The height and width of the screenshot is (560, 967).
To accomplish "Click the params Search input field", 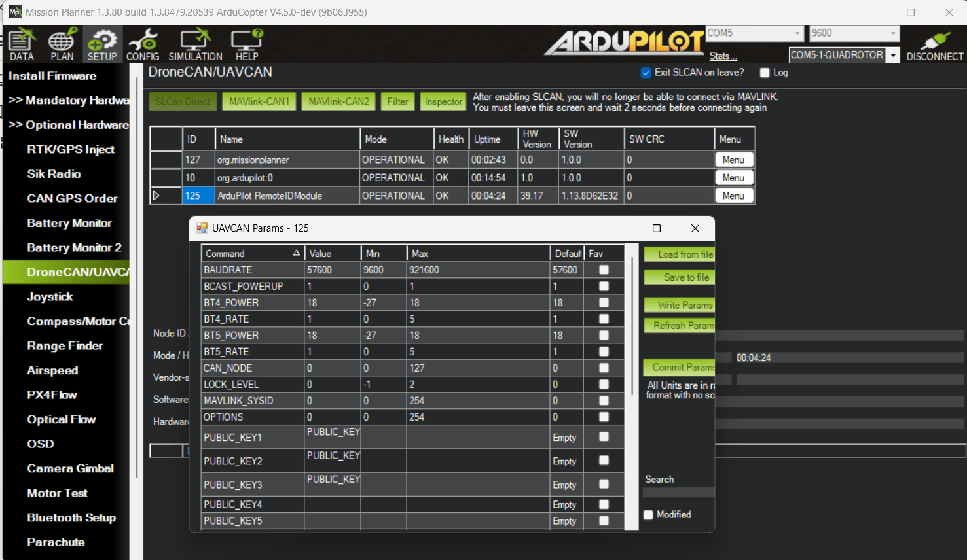I will pyautogui.click(x=679, y=492).
